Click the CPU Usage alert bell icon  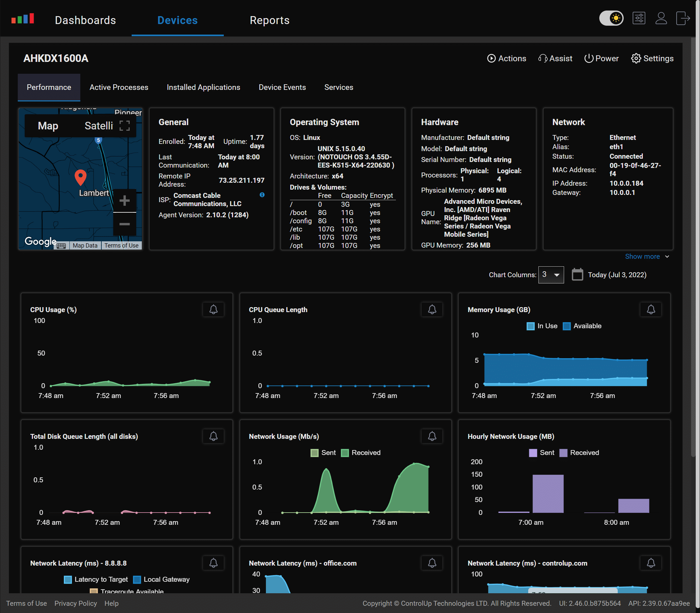point(214,310)
